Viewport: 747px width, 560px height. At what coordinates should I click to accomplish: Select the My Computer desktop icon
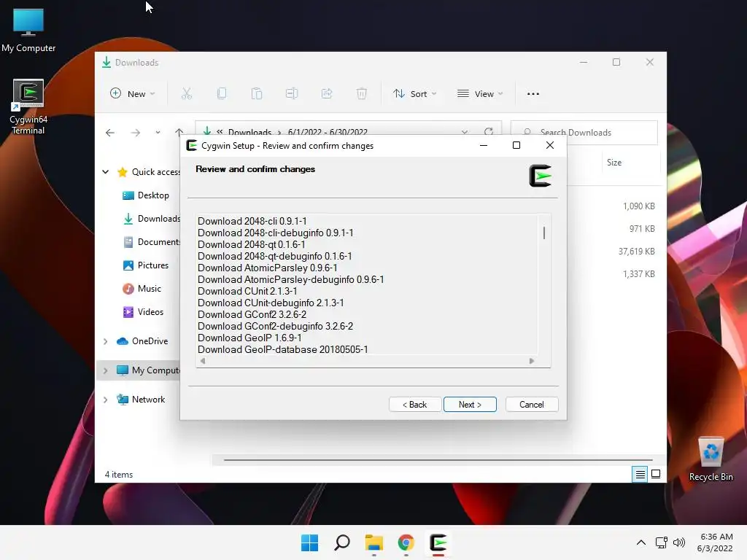coord(28,31)
